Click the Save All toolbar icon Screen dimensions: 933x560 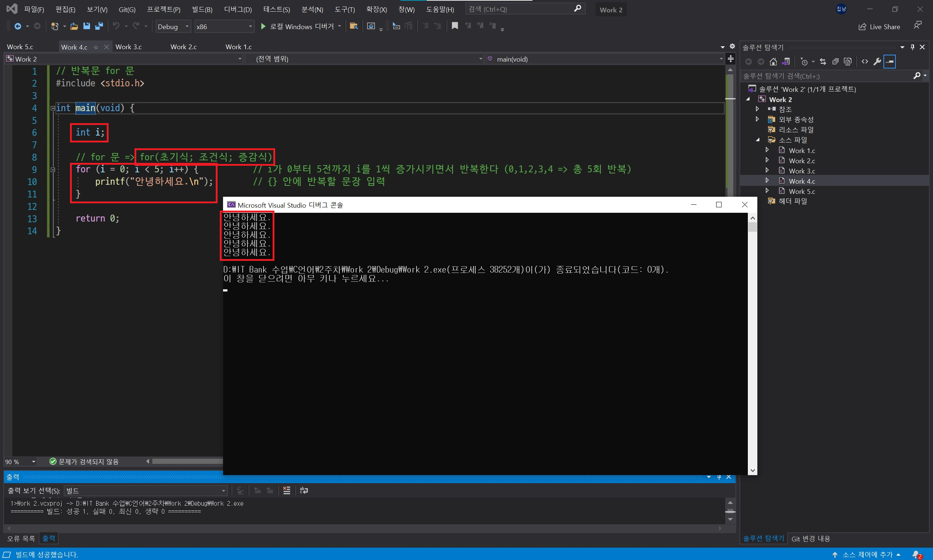[x=99, y=26]
